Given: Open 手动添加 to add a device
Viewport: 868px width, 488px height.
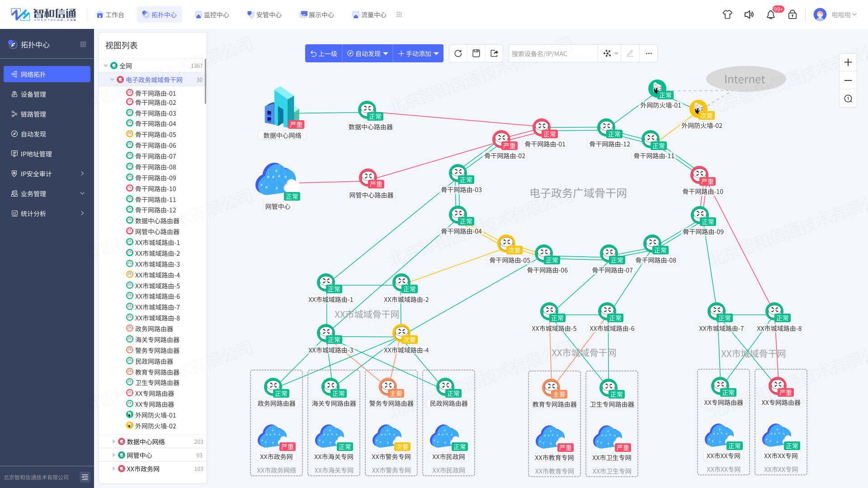Looking at the screenshot, I should pyautogui.click(x=418, y=53).
